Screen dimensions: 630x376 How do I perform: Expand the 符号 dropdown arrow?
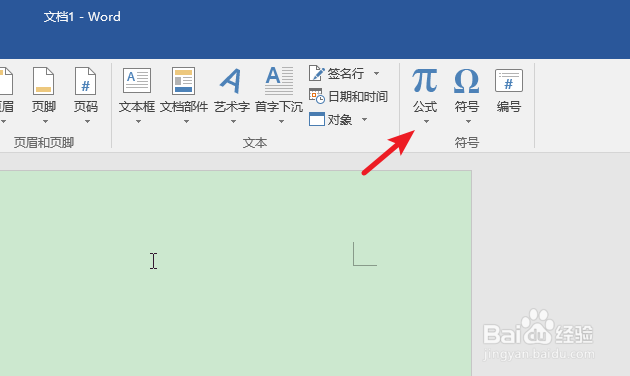pos(468,121)
